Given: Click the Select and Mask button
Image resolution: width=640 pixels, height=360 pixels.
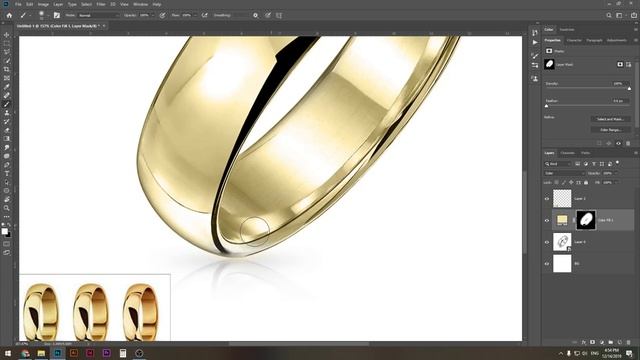Looking at the screenshot, I should (611, 119).
